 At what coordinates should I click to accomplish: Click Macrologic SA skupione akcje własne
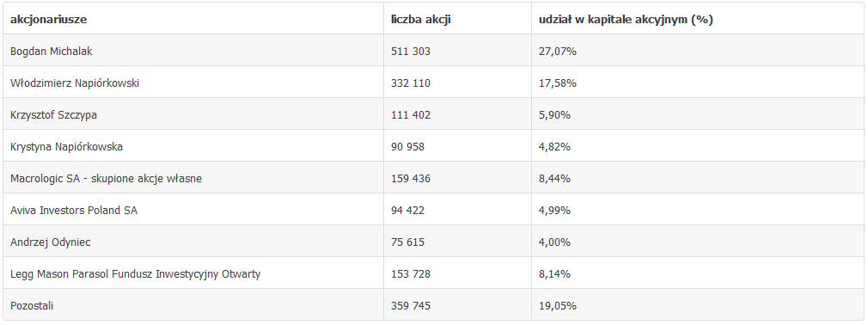pyautogui.click(x=106, y=178)
